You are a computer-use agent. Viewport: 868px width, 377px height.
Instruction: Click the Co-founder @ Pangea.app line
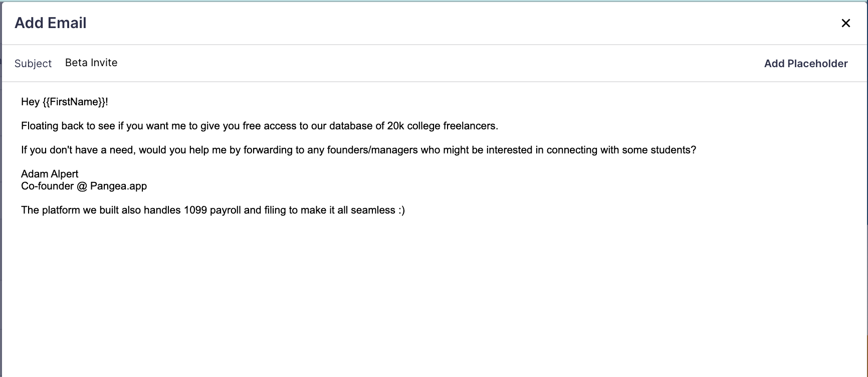point(84,186)
